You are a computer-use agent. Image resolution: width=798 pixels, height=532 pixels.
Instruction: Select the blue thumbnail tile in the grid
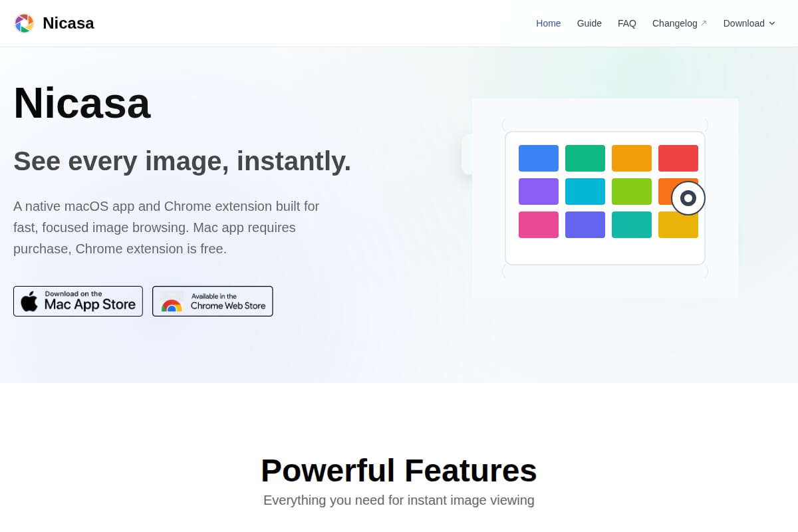539,158
